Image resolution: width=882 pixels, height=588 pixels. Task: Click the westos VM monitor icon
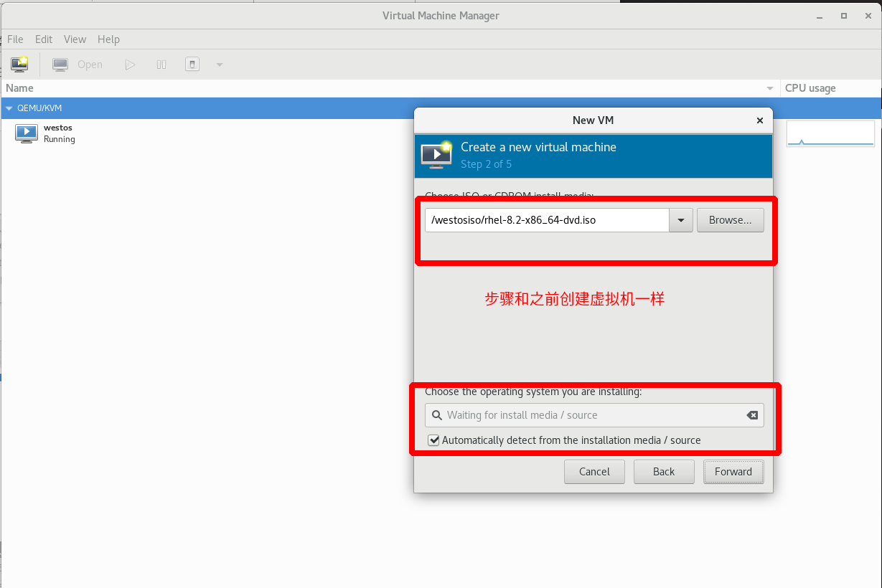pos(27,133)
